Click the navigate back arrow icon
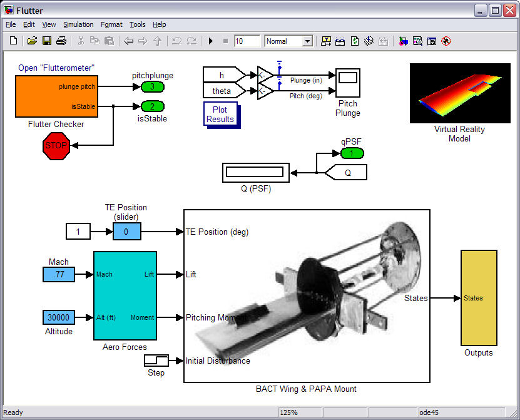This screenshot has width=520, height=420. click(x=128, y=41)
